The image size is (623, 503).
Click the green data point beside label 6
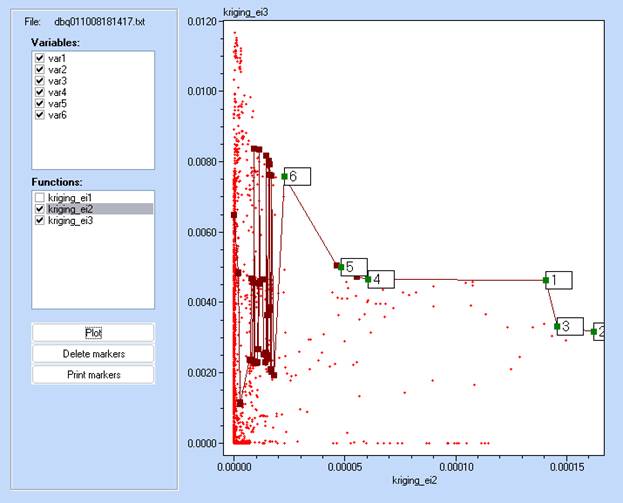[284, 176]
